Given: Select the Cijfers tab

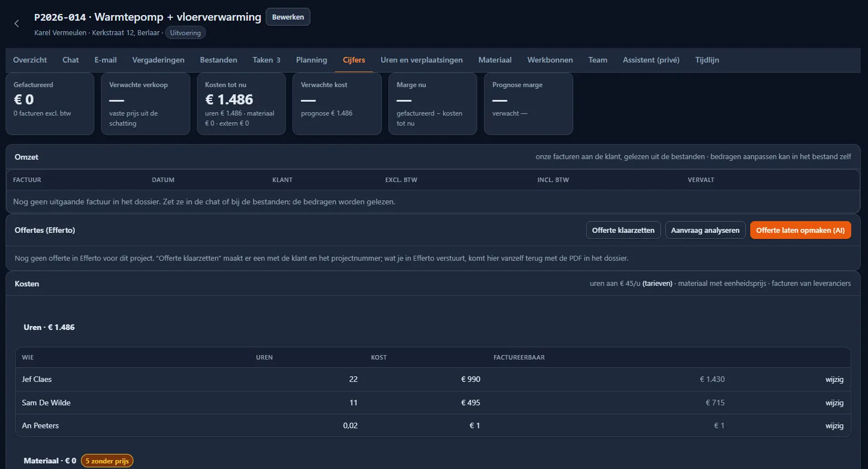Looking at the screenshot, I should (354, 60).
